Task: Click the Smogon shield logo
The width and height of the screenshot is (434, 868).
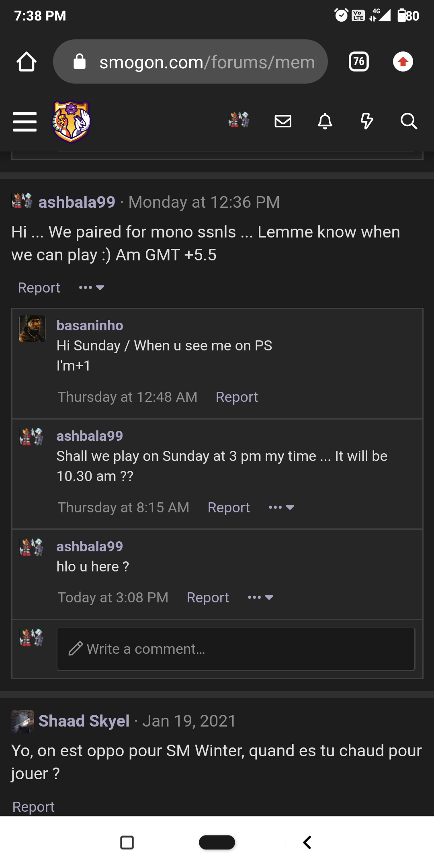Action: 71,122
